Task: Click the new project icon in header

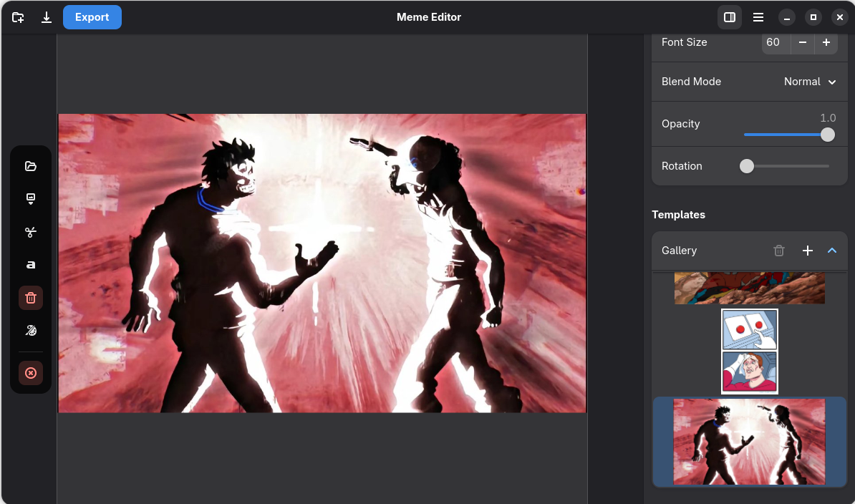Action: pos(18,17)
